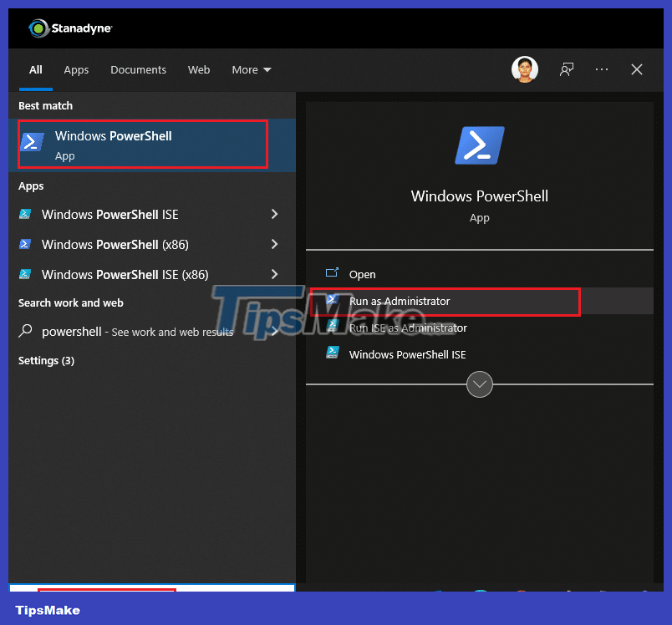Click the Windows PowerShell app icon in preview pane
Image resolution: width=672 pixels, height=625 pixels.
click(479, 145)
